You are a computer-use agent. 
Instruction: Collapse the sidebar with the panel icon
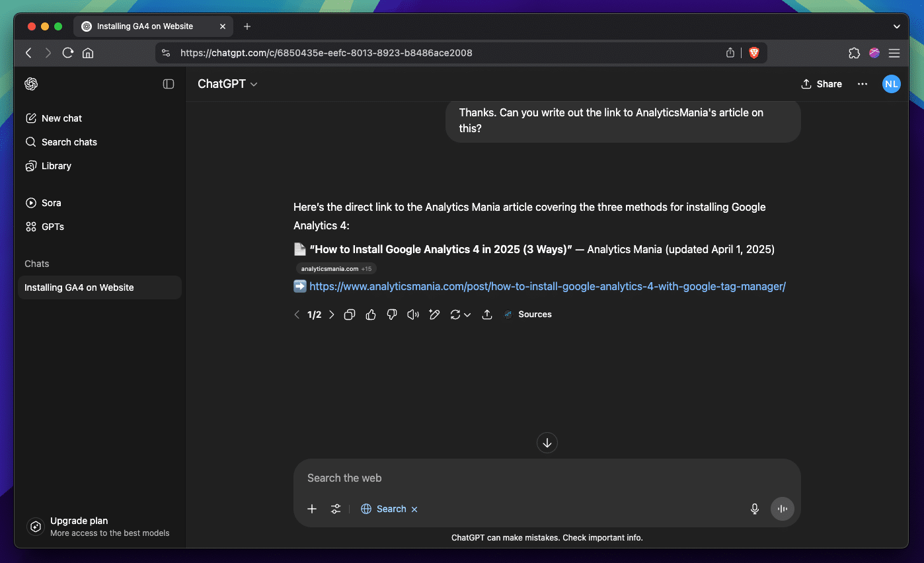pos(169,84)
